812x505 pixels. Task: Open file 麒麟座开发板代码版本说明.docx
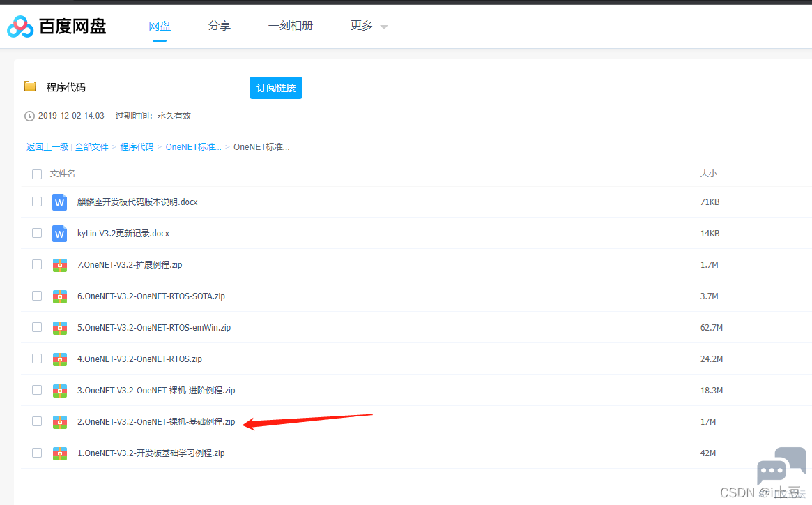[137, 202]
